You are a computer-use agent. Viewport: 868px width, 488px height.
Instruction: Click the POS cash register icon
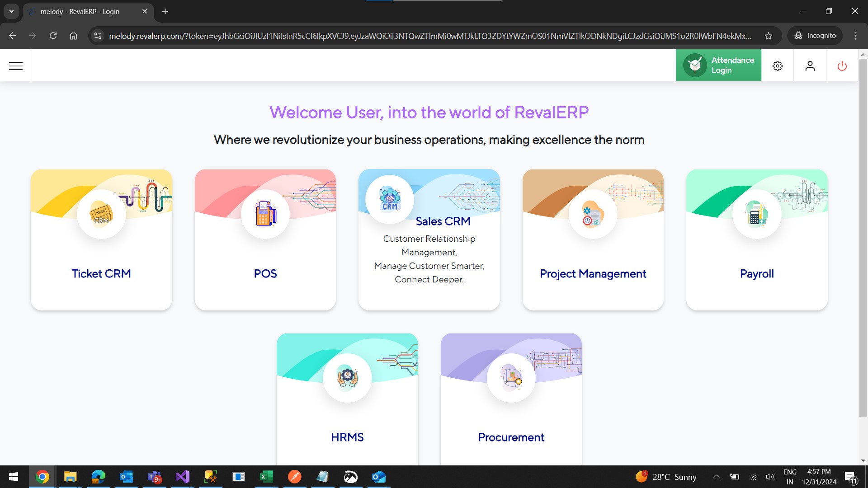[x=265, y=214]
